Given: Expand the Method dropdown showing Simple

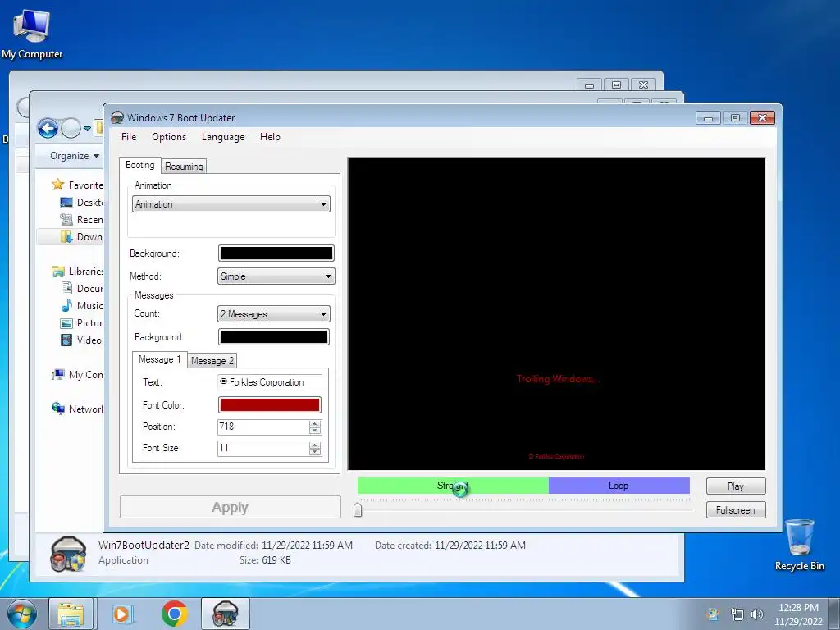Looking at the screenshot, I should pyautogui.click(x=276, y=276).
